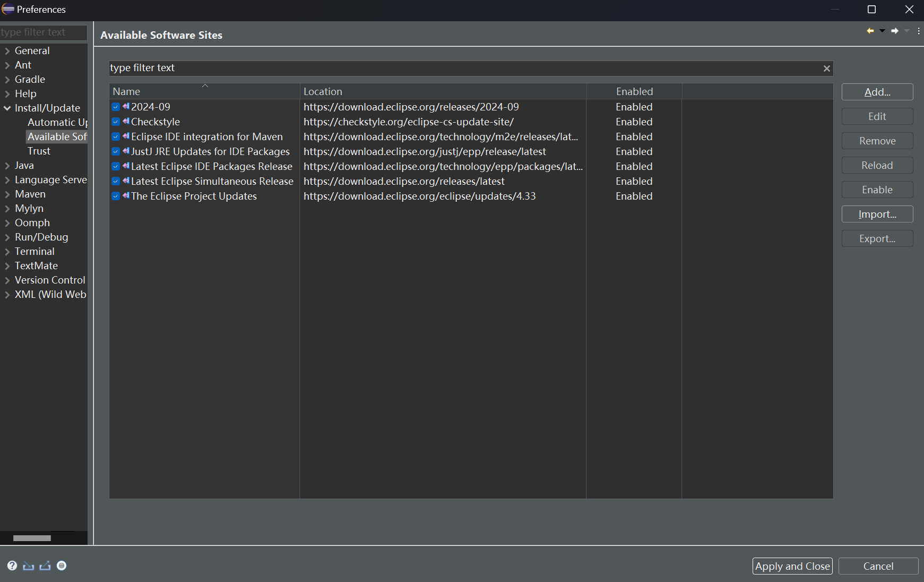Toggle Eclipse IDE integration for Maven checkbox
The height and width of the screenshot is (582, 924).
point(116,136)
